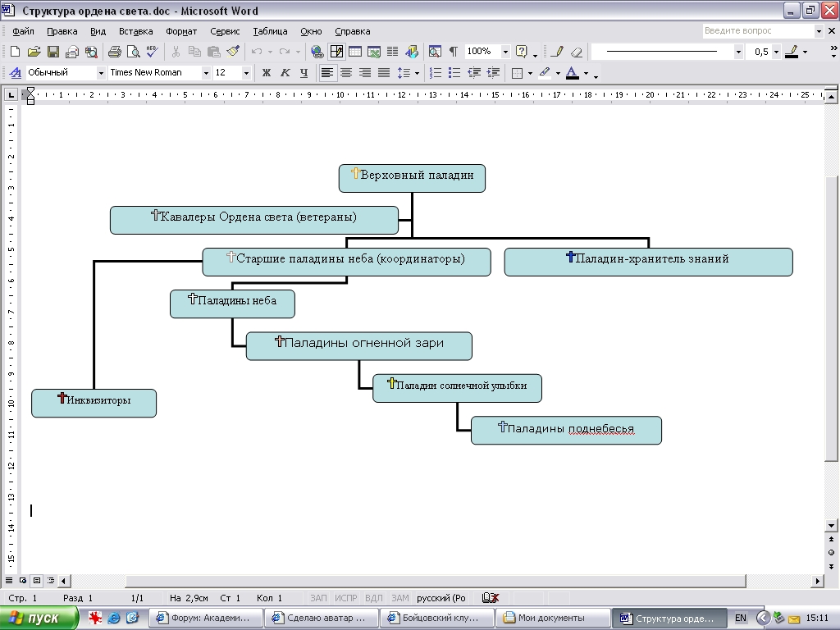Expand the Times New Roman font dropdown
This screenshot has width=840, height=630.
(x=206, y=72)
